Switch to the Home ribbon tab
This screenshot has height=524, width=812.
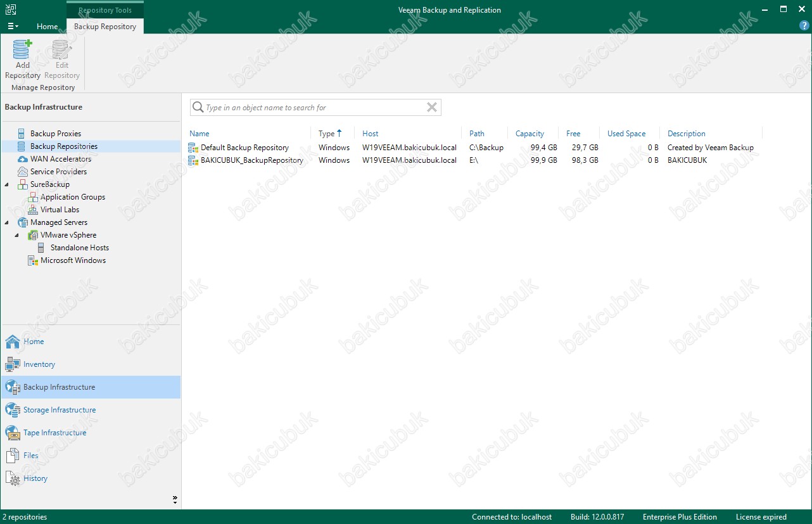pyautogui.click(x=47, y=27)
